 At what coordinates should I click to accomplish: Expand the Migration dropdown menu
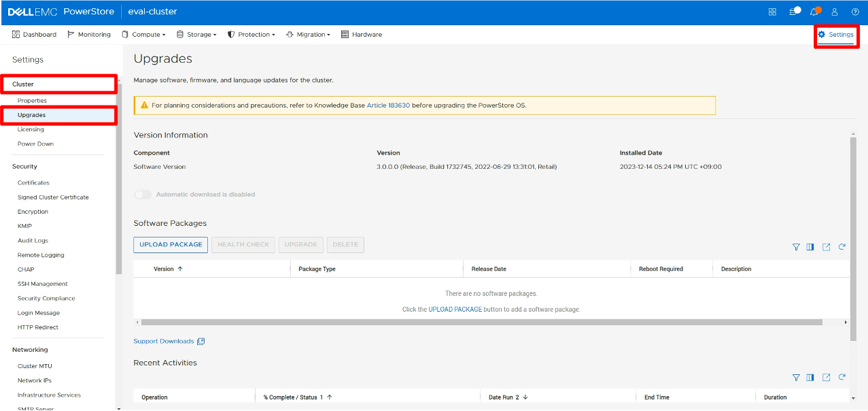click(308, 34)
